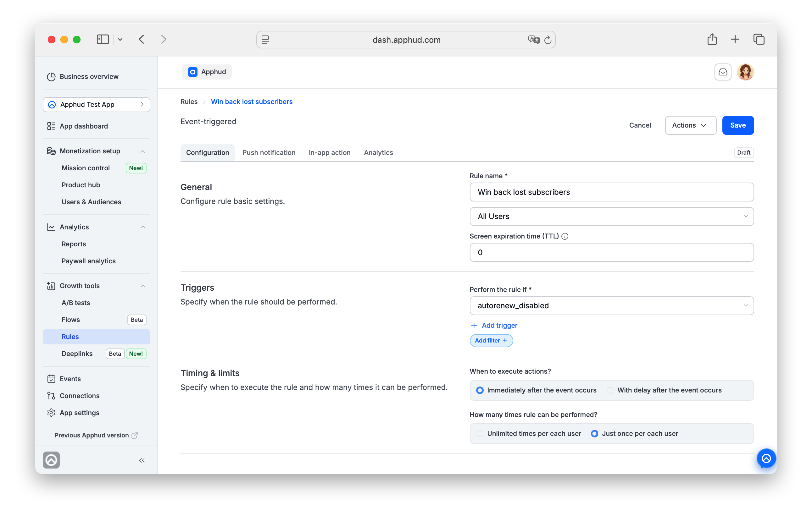The width and height of the screenshot is (812, 521).
Task: Click the App dashboard icon
Action: click(51, 126)
